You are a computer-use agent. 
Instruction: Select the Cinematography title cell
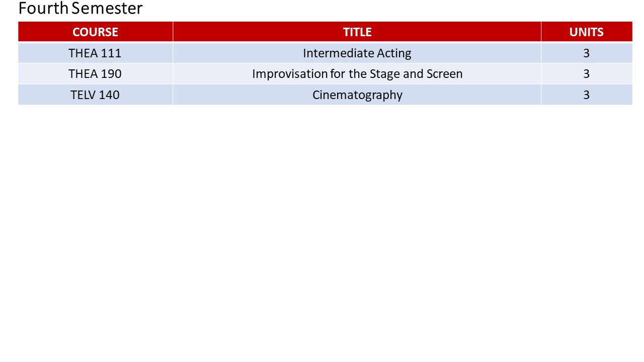[357, 95]
